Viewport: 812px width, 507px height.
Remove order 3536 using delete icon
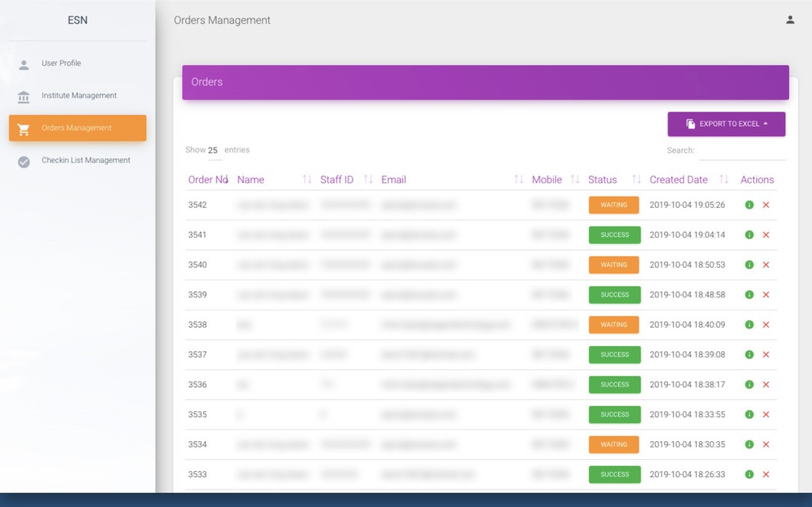point(766,384)
